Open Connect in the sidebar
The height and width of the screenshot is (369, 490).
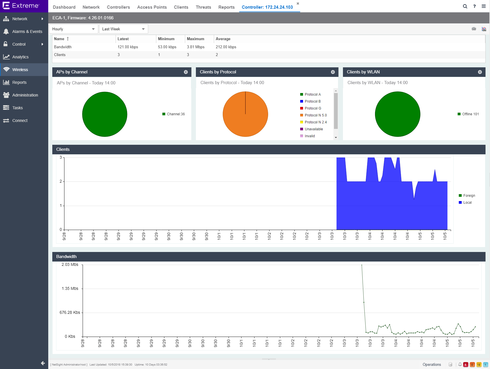pyautogui.click(x=24, y=120)
